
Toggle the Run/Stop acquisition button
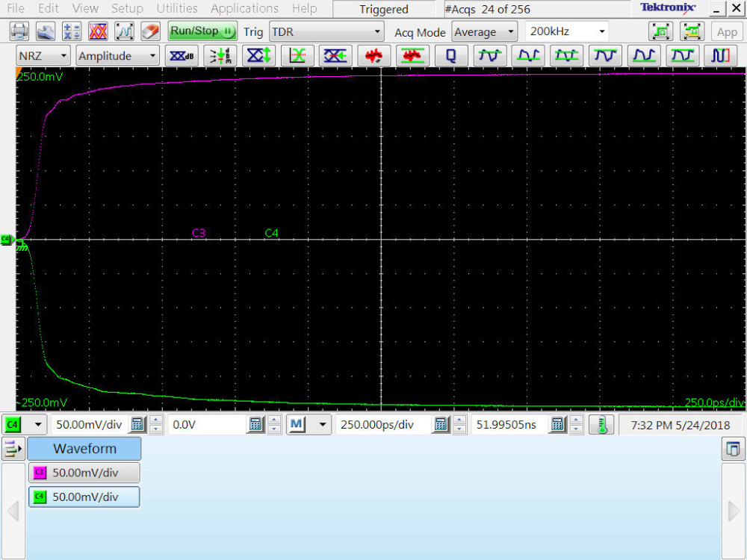pyautogui.click(x=202, y=31)
